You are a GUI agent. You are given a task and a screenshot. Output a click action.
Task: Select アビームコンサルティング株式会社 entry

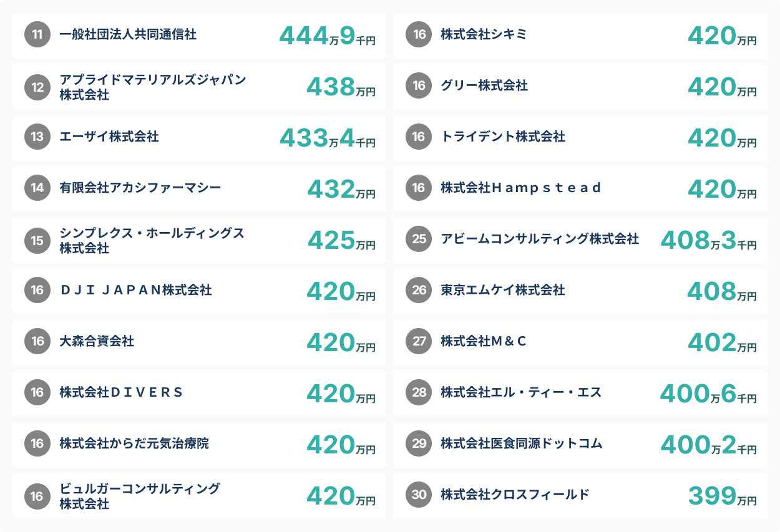pyautogui.click(x=540, y=239)
